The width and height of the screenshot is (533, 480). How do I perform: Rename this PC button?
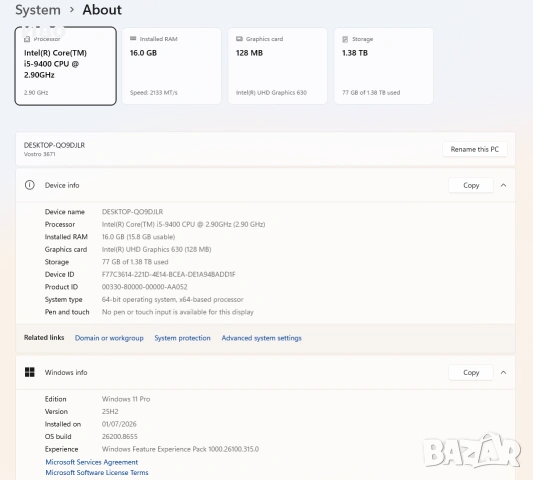click(475, 149)
